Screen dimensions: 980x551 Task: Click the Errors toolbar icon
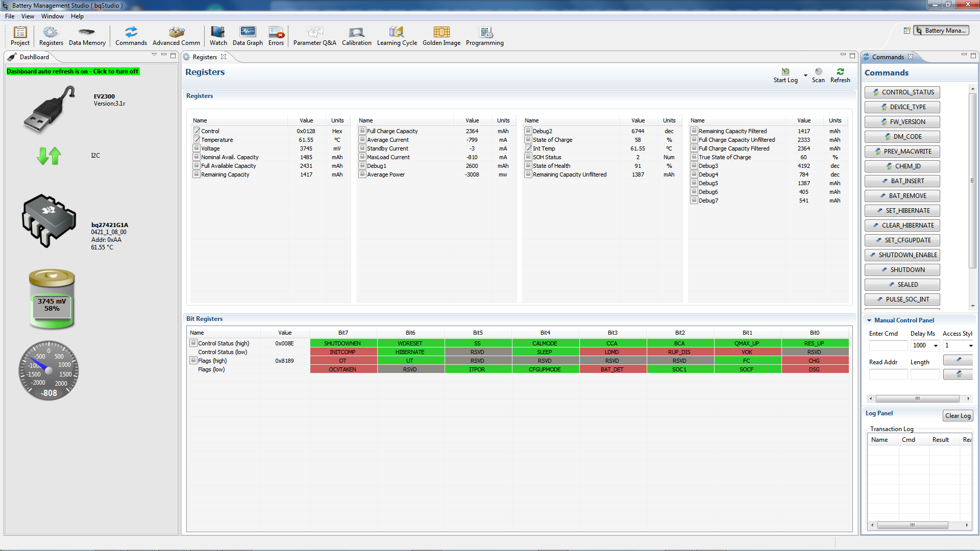pos(276,36)
